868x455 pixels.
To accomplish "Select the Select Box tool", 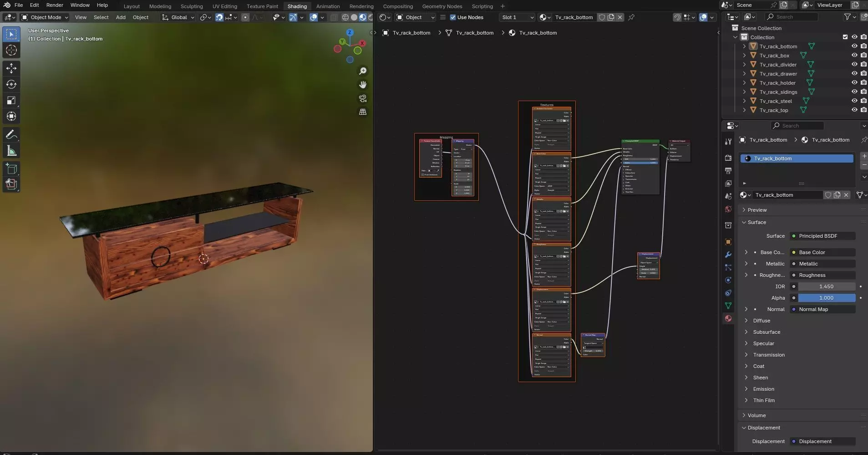I will (x=11, y=34).
